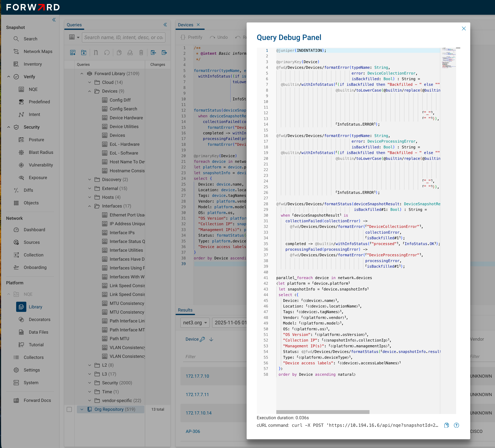Open the Path MTU query

tap(119, 339)
